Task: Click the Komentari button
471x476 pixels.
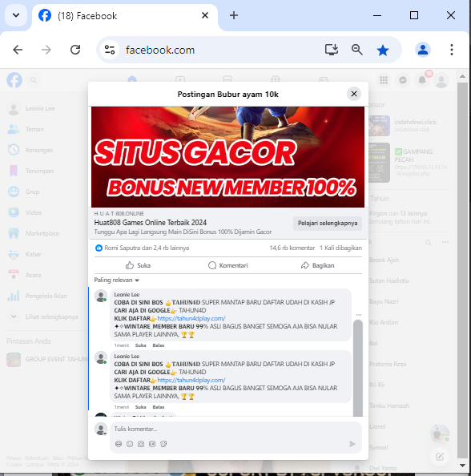Action: tap(228, 265)
